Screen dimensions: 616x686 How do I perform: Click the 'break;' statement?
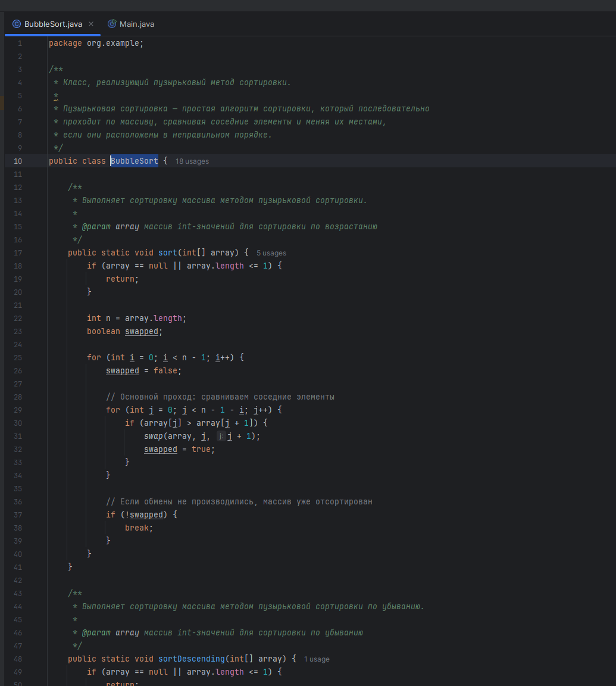(x=139, y=528)
